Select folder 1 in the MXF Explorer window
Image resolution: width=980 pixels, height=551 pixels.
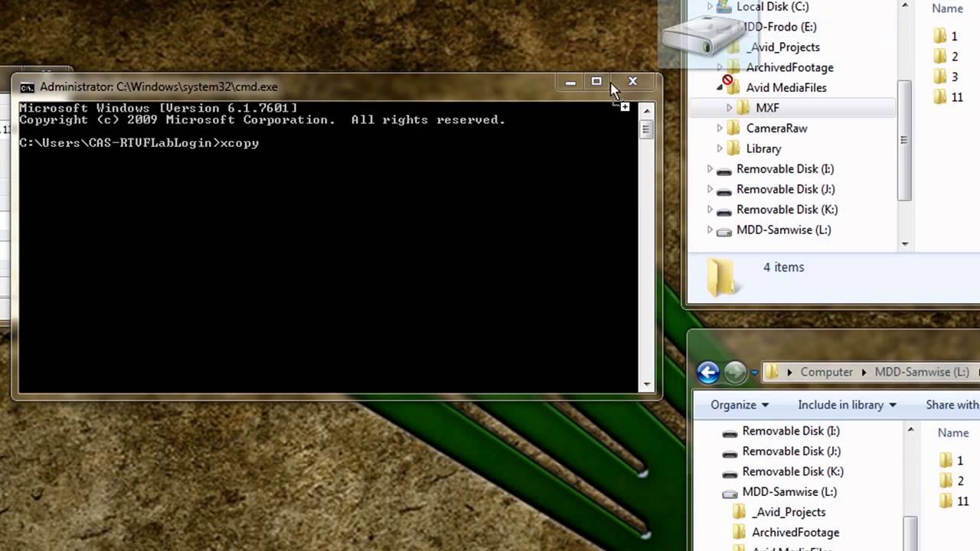coord(946,36)
